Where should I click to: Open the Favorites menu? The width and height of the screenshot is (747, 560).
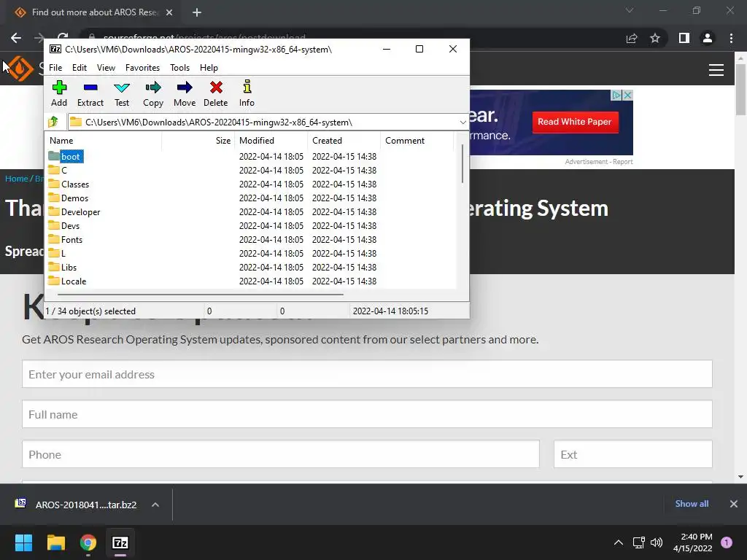(142, 68)
